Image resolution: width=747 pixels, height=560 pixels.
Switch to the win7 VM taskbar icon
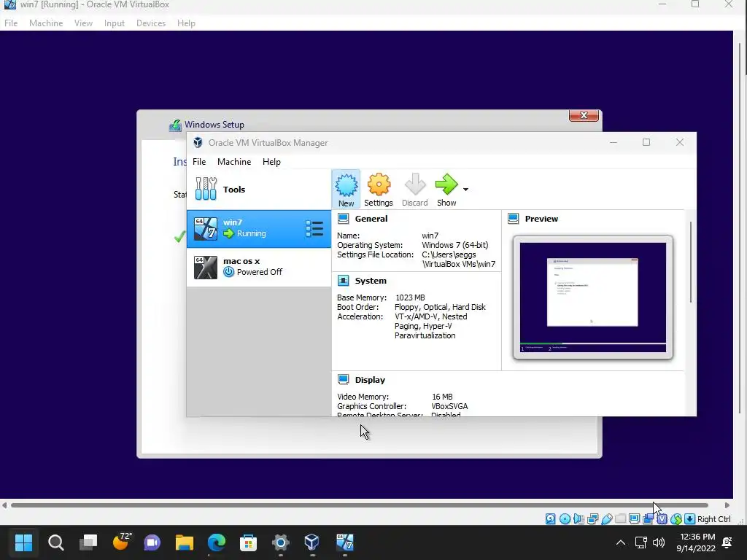coord(344,542)
